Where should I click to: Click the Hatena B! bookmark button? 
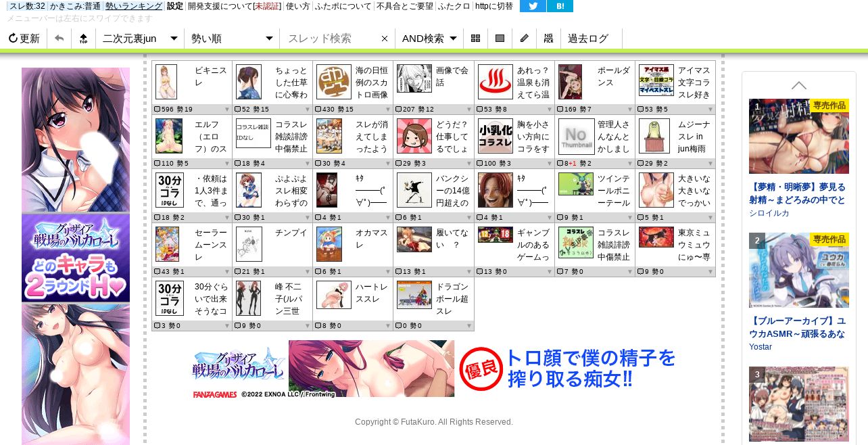point(560,6)
